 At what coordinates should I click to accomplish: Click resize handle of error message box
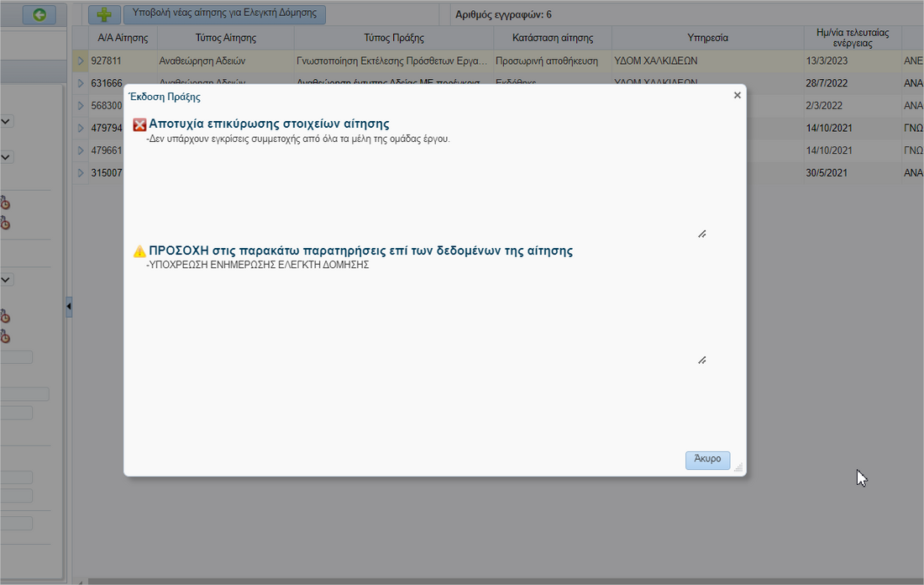(701, 235)
